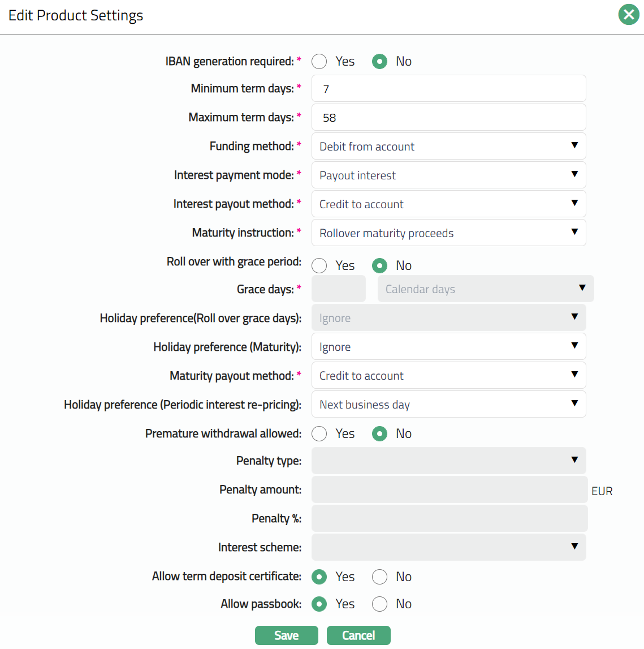Viewport: 644px width, 649px height.
Task: Set Allow term deposit certificate to No
Action: pyautogui.click(x=379, y=577)
